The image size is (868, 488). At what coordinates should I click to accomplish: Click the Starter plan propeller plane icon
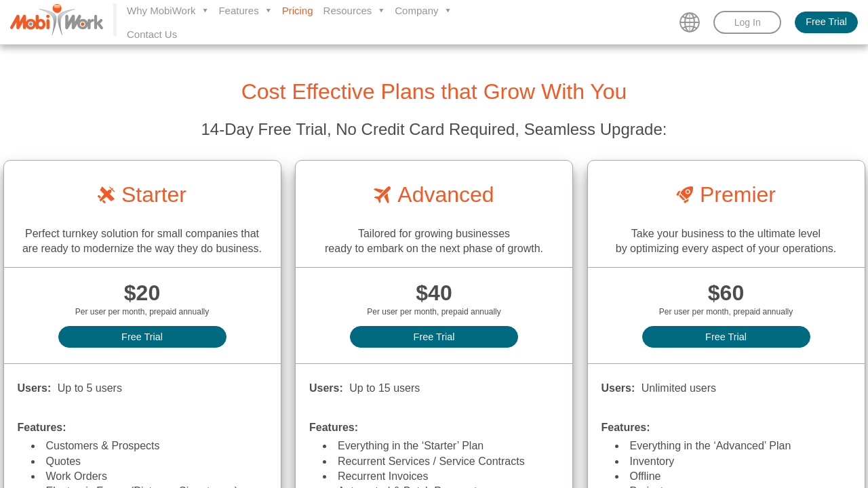106,195
